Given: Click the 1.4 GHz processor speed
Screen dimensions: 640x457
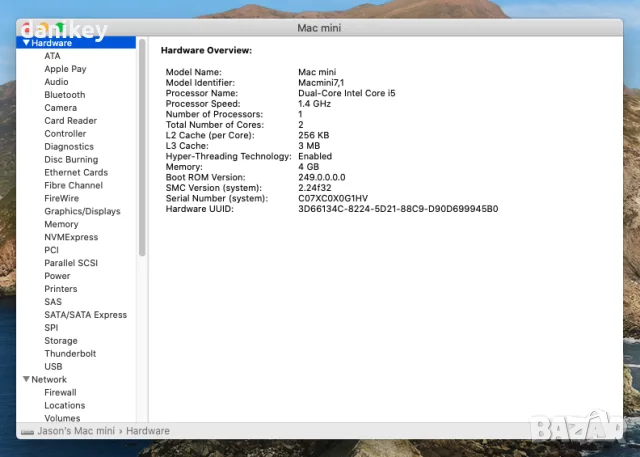Looking at the screenshot, I should pyautogui.click(x=314, y=104).
